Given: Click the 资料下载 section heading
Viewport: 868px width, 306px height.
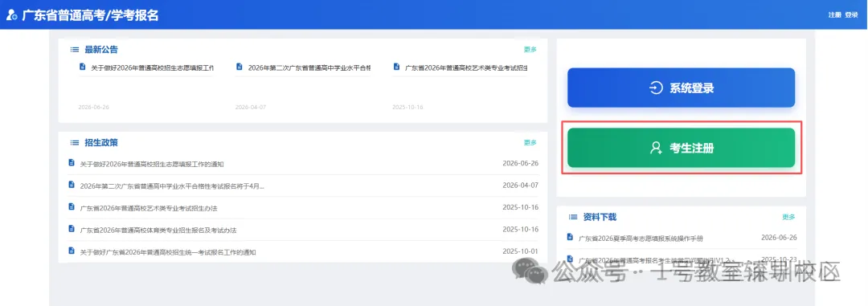Looking at the screenshot, I should 600,217.
